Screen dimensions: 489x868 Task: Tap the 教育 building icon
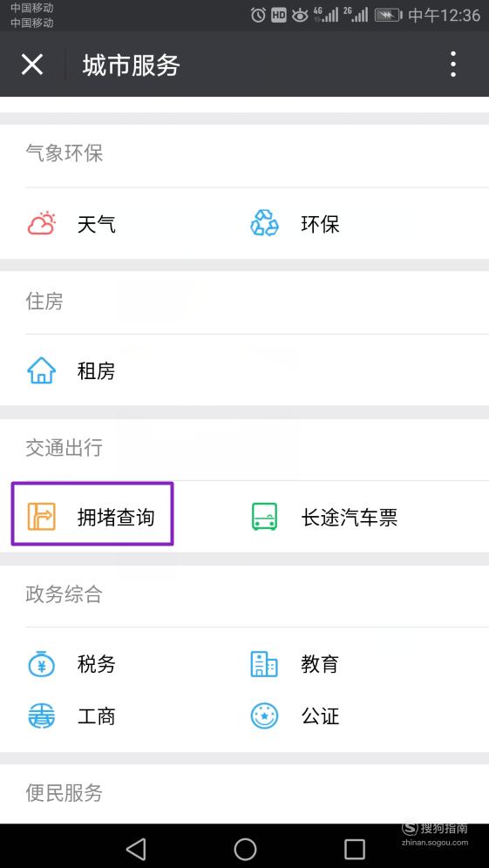pos(264,664)
